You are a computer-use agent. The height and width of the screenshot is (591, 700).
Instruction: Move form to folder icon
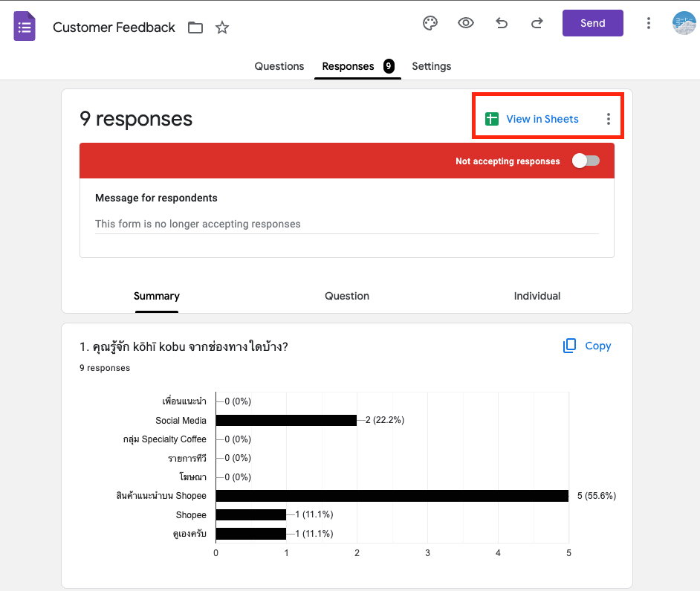click(195, 28)
